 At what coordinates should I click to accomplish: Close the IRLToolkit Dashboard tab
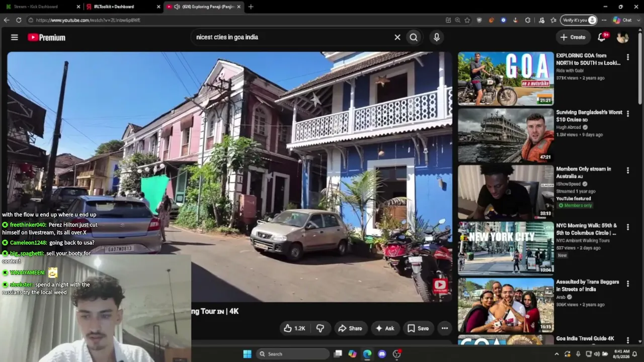[x=158, y=7]
